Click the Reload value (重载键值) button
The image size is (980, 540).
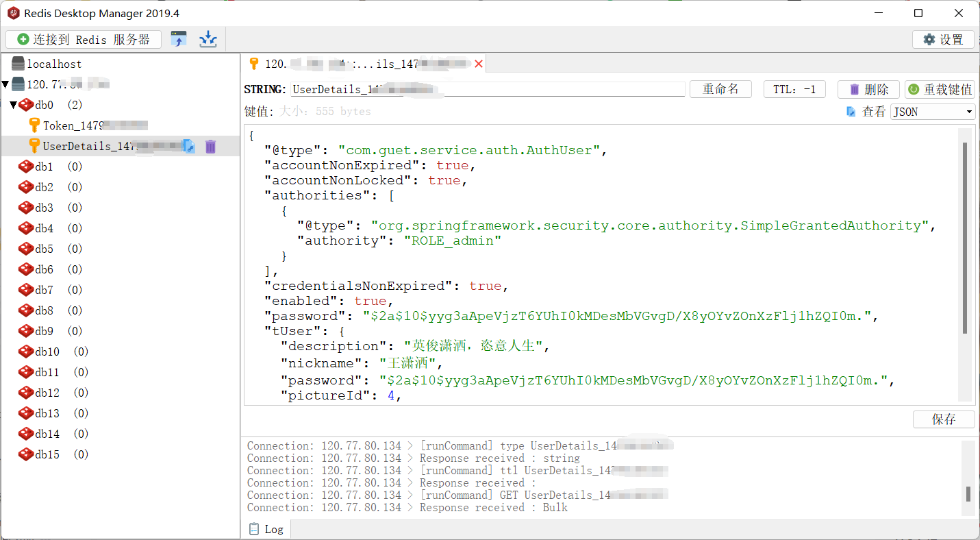pos(940,89)
